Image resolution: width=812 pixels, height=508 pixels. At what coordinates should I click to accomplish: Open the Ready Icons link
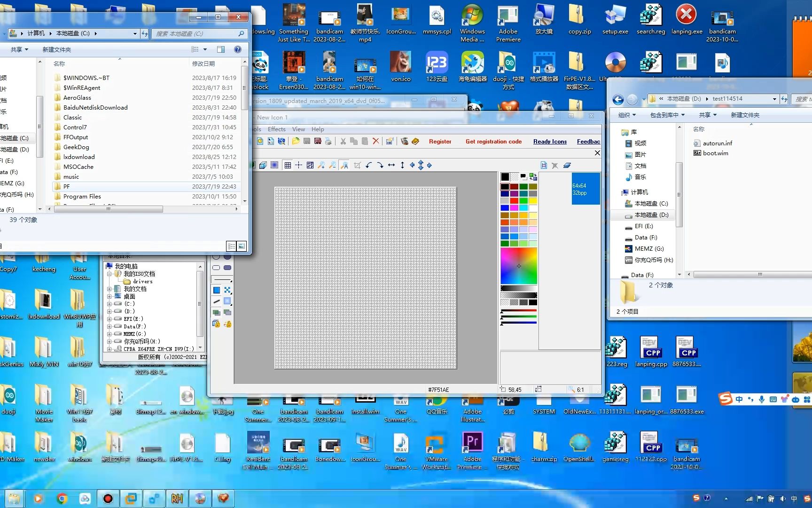pos(550,142)
